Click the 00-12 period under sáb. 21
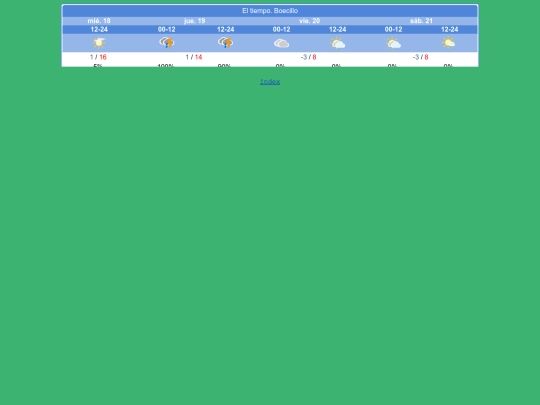 point(393,30)
